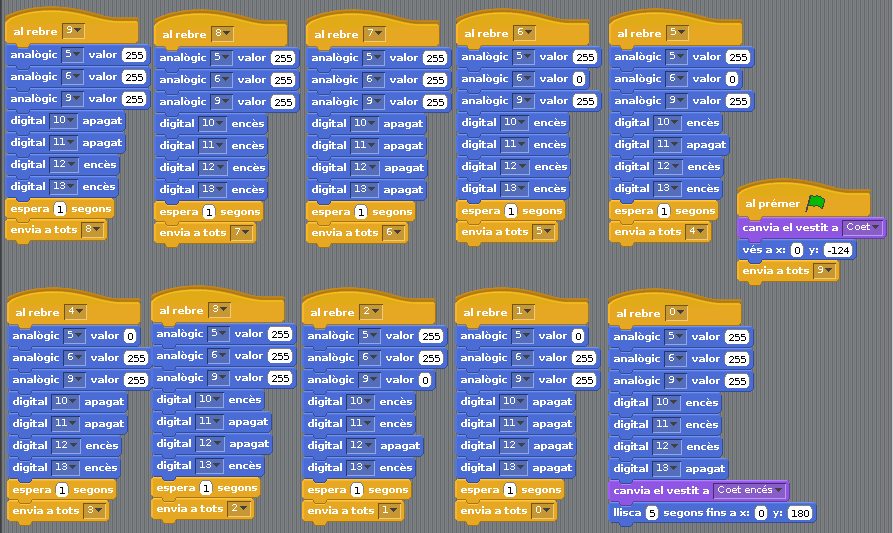Select the 'al prémer' hat block

804,200
